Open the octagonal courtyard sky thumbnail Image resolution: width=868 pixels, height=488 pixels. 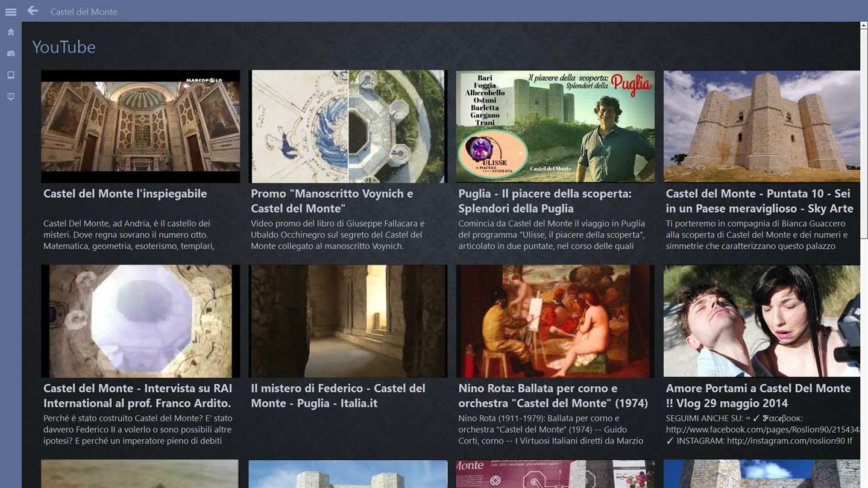coord(140,321)
